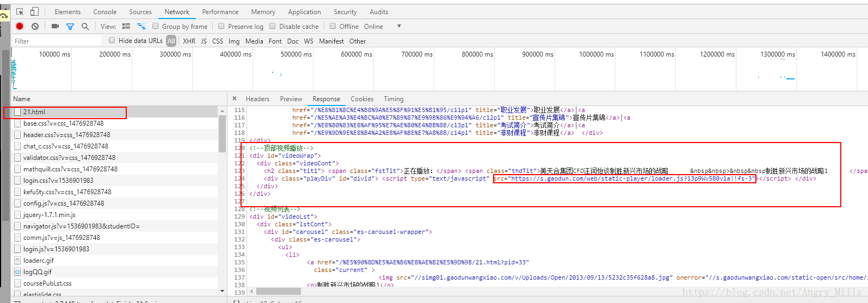Capture screenshots with camera icon

(55, 26)
